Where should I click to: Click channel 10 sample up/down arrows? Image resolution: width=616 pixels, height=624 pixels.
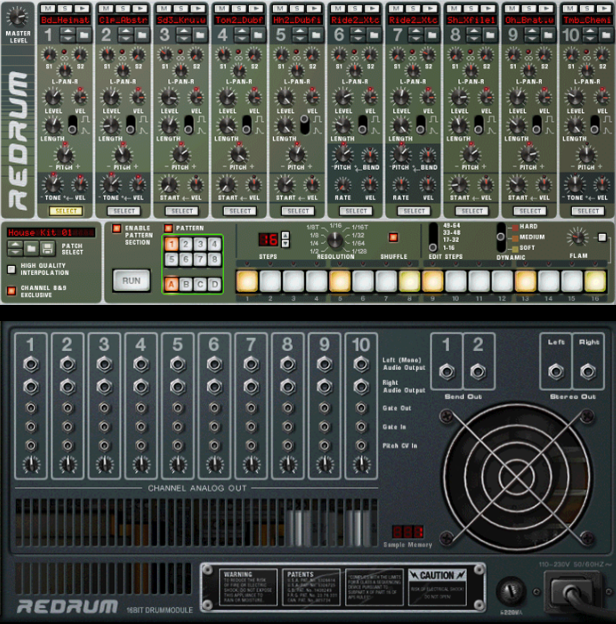tap(590, 35)
